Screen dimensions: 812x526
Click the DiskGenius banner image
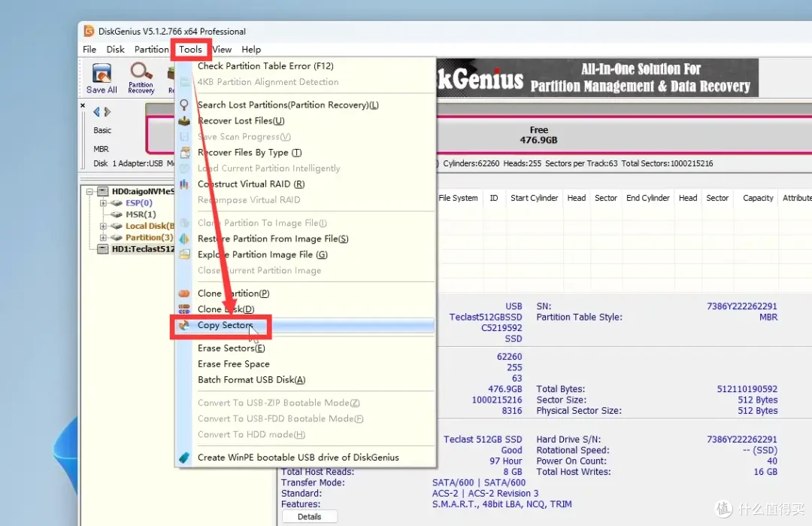tap(598, 78)
